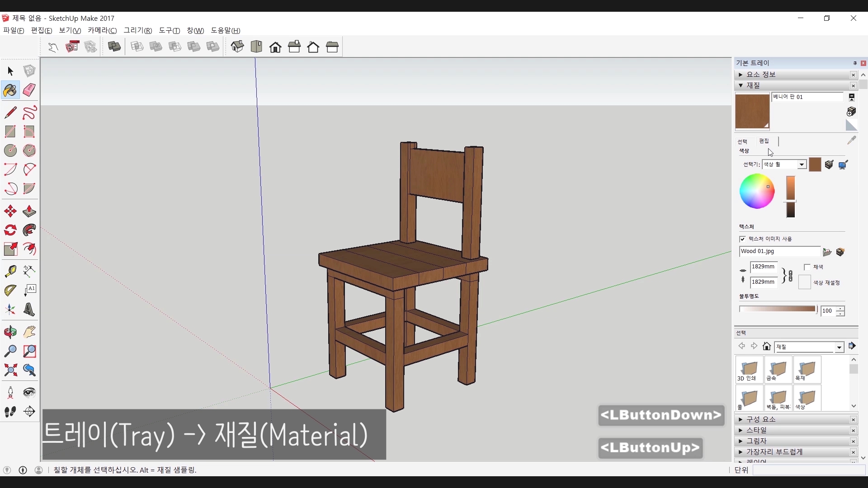The image size is (868, 488).
Task: Expand the 구성 요소 panel
Action: pyautogui.click(x=761, y=419)
